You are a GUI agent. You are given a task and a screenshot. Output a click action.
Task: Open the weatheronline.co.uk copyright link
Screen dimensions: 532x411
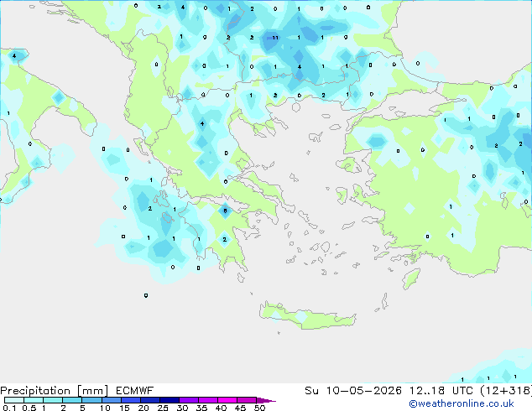pyautogui.click(x=462, y=403)
